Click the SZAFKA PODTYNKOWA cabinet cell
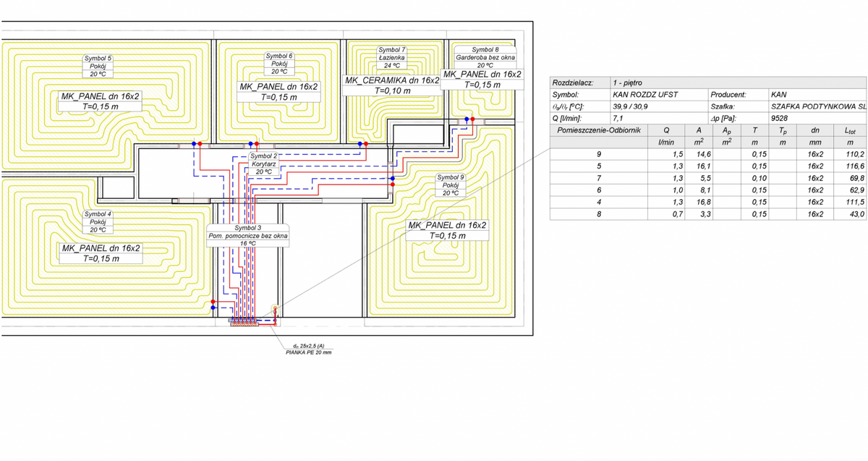 coord(817,106)
